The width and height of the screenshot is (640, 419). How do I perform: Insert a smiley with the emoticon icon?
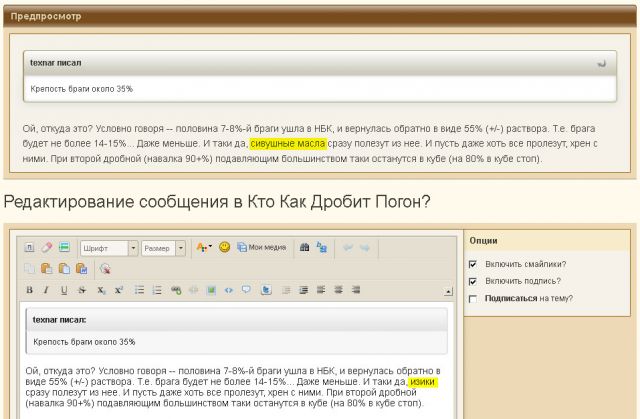coord(225,247)
